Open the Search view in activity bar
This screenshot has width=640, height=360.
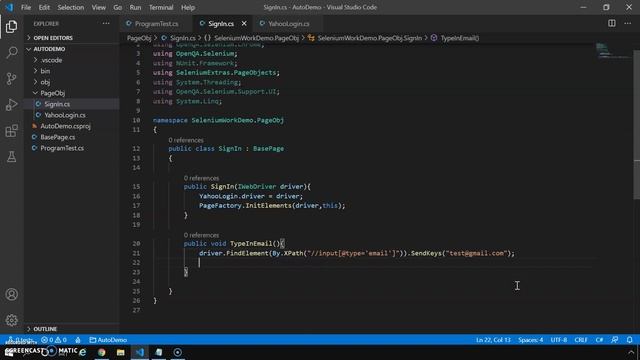[x=11, y=53]
